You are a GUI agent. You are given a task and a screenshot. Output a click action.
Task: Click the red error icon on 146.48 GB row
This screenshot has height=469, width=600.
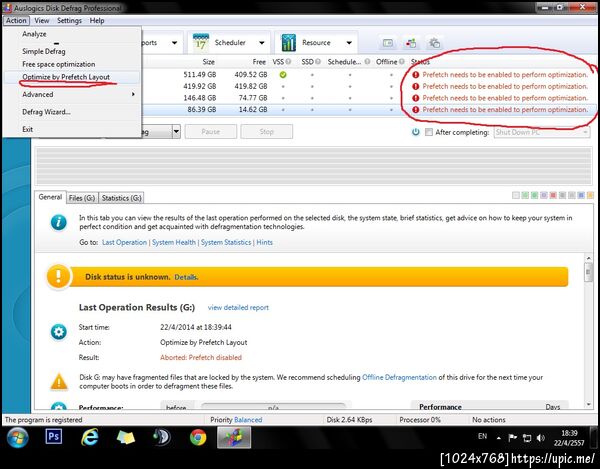(x=416, y=98)
